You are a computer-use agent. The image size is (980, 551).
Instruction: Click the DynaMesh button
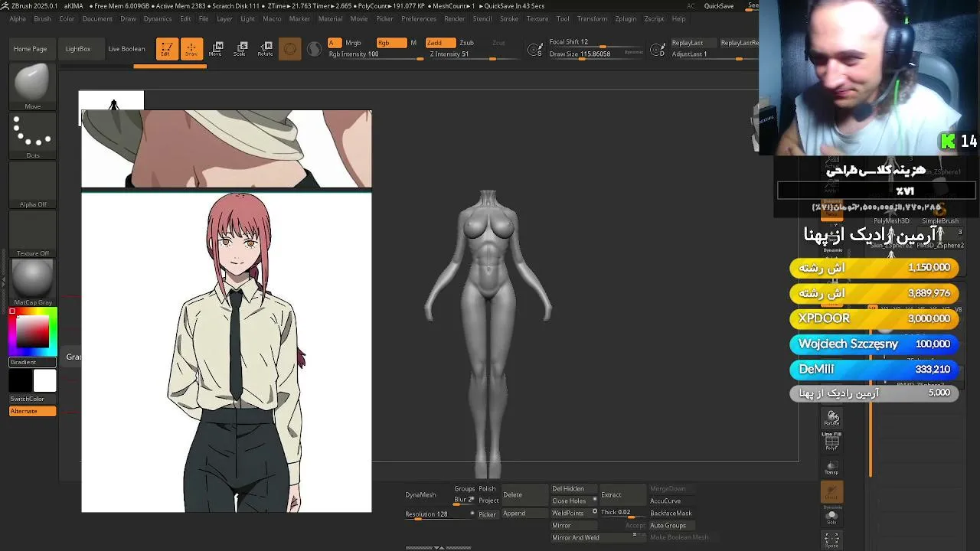point(420,495)
